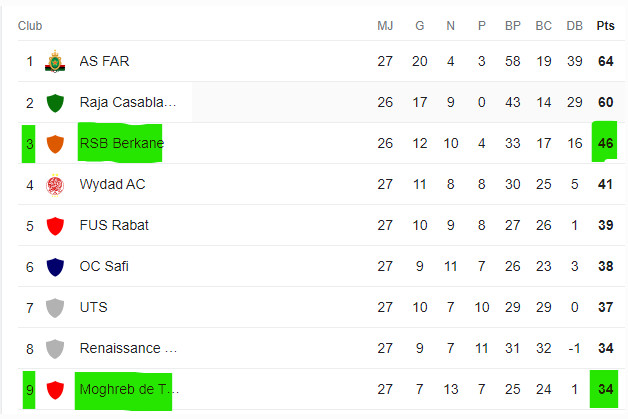Open the FUS Rabat team link
The width and height of the screenshot is (628, 419).
[114, 226]
